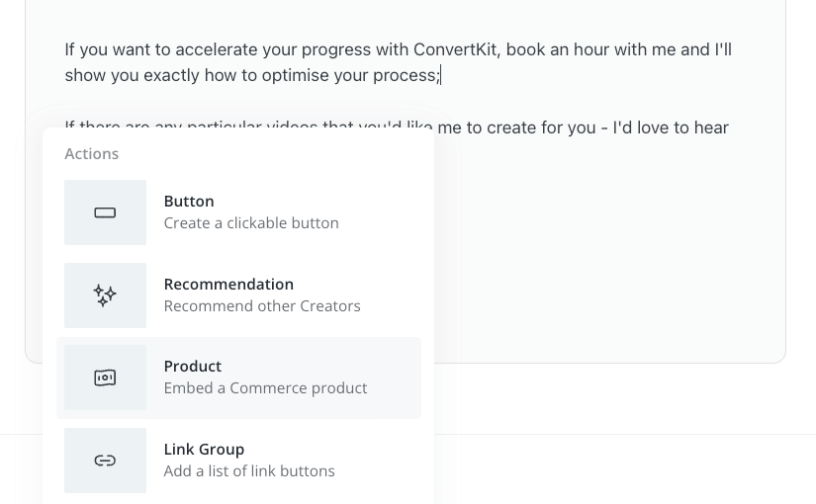Select the Button action title
This screenshot has height=504, width=816.
point(189,202)
